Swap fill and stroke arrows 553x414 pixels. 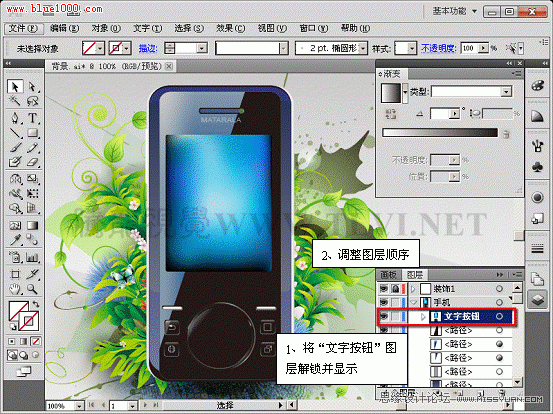pyautogui.click(x=36, y=304)
